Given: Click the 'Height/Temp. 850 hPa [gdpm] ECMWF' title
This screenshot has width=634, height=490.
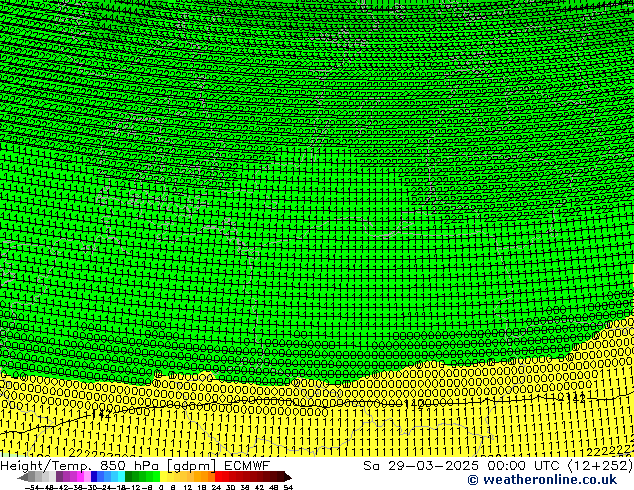Looking at the screenshot, I should tap(135, 466).
